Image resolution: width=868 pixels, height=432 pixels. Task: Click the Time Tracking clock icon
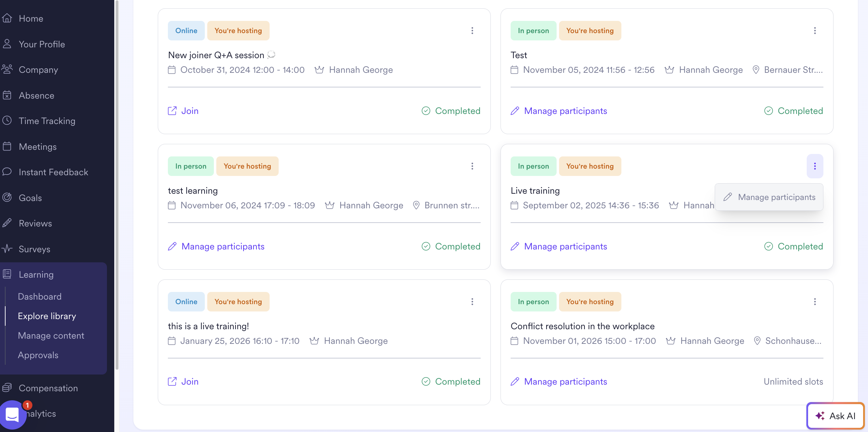pos(7,121)
